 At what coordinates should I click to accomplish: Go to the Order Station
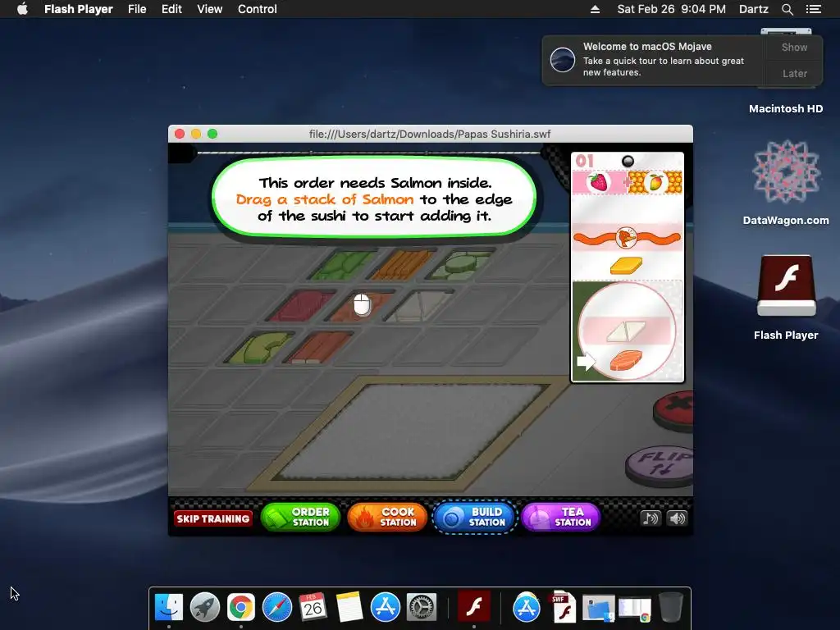pyautogui.click(x=300, y=518)
